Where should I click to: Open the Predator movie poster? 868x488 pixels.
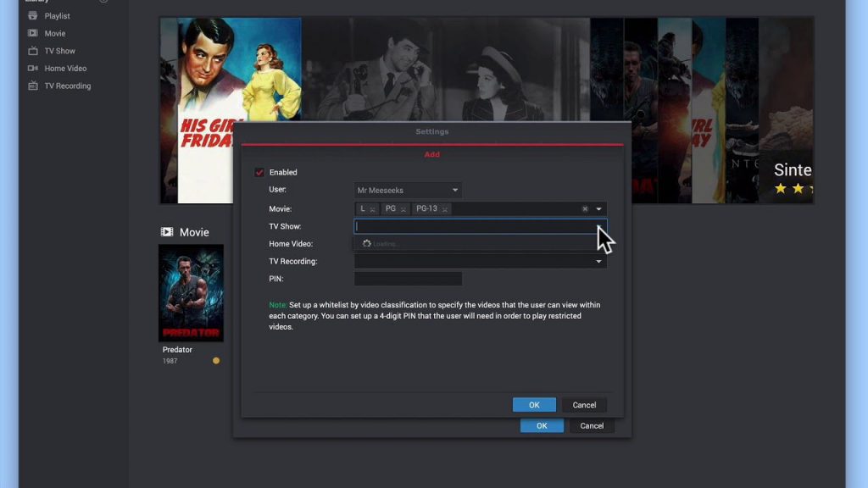tap(191, 292)
